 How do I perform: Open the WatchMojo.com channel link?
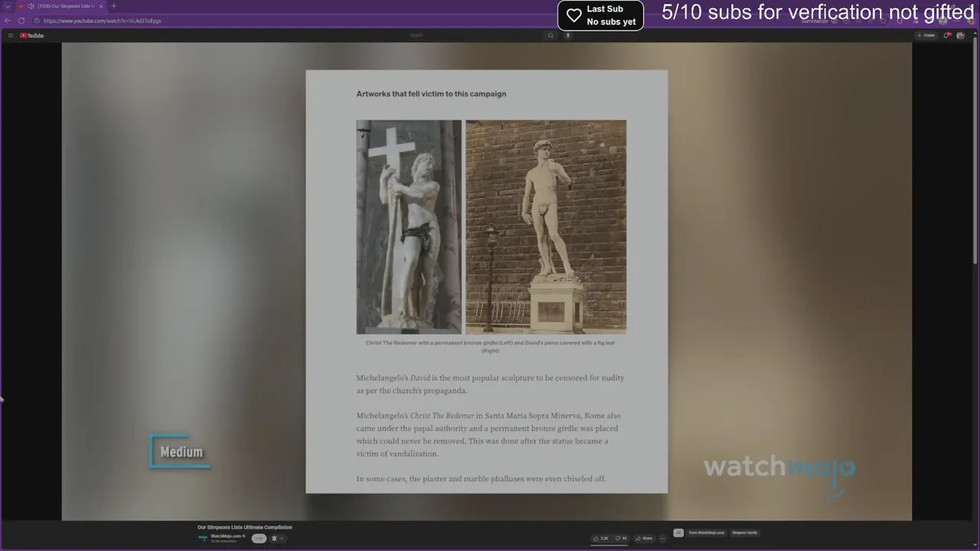(226, 536)
